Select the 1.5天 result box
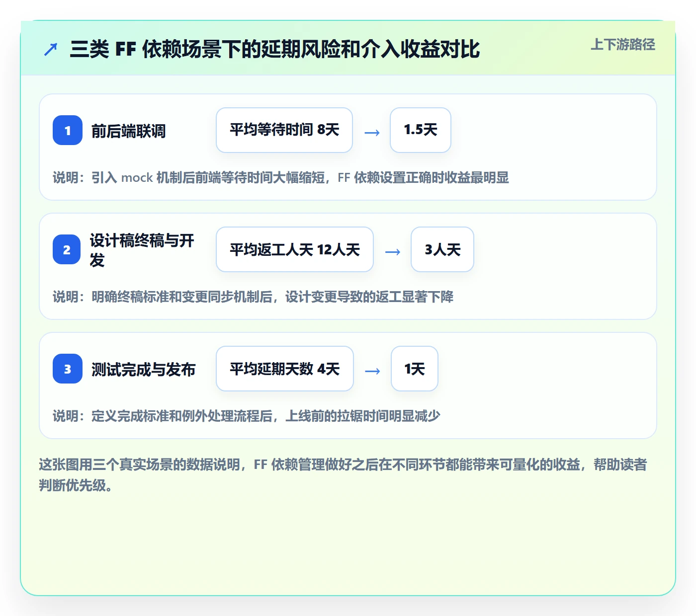This screenshot has width=696, height=616. click(421, 130)
